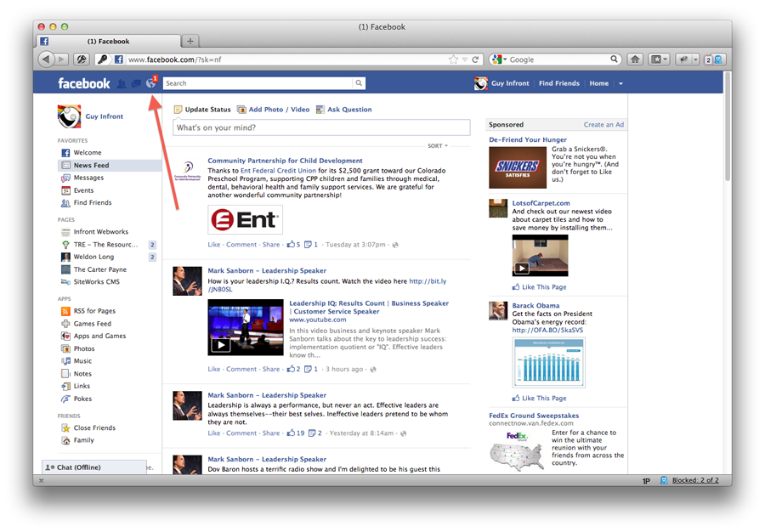
Task: Click the facebook logo in the blue bar
Action: pyautogui.click(x=84, y=83)
